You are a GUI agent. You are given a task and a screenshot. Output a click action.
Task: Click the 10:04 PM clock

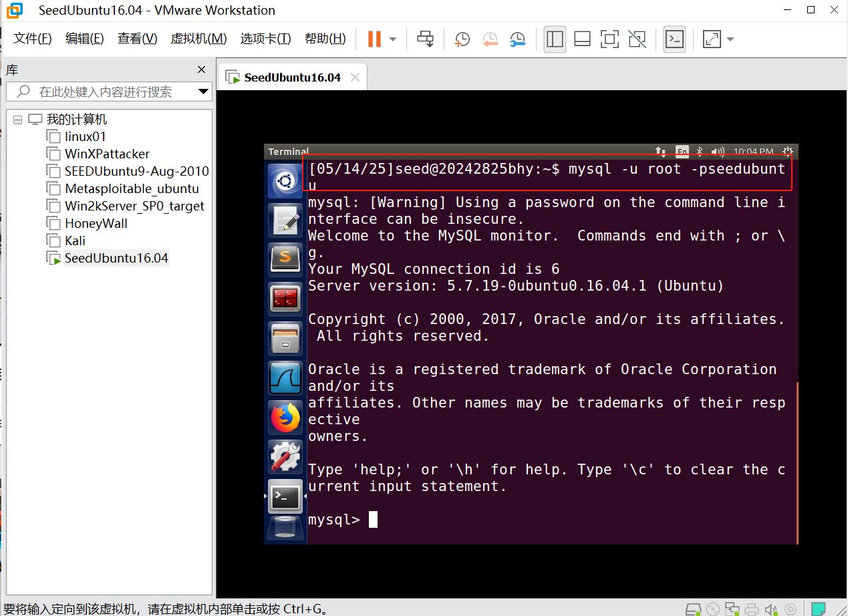tap(753, 152)
